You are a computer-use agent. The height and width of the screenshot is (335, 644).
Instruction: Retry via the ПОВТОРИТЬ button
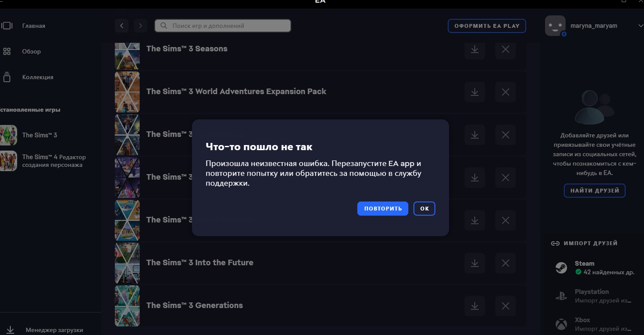pos(383,208)
